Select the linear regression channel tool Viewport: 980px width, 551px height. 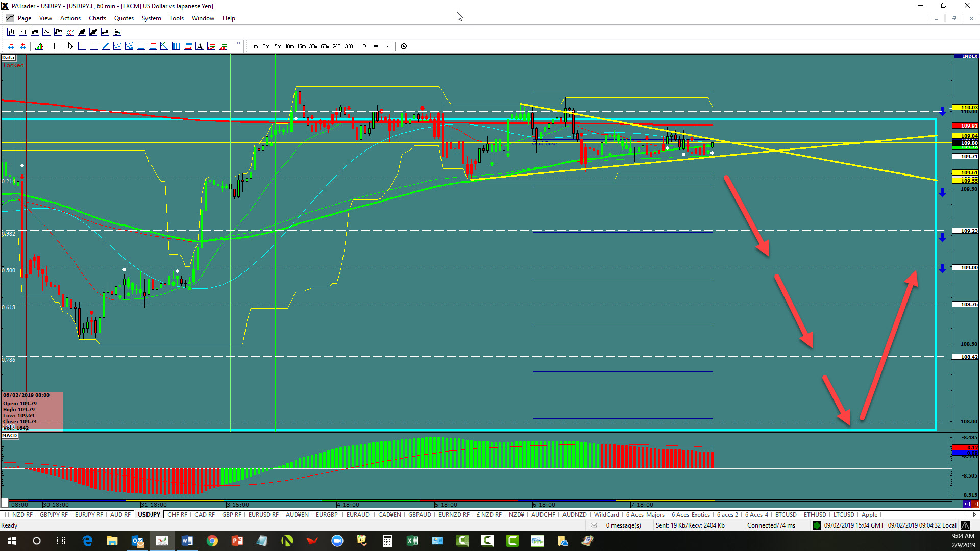129,46
